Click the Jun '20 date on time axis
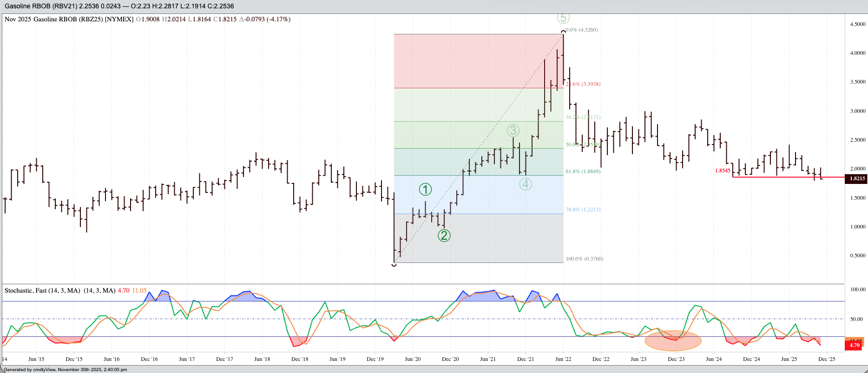 click(x=413, y=359)
